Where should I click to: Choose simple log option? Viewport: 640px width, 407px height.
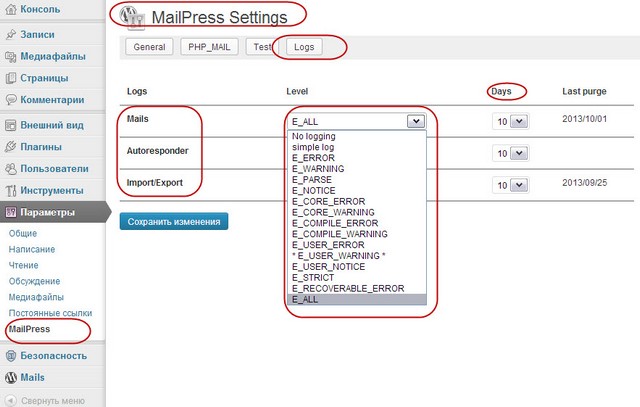pyautogui.click(x=357, y=147)
